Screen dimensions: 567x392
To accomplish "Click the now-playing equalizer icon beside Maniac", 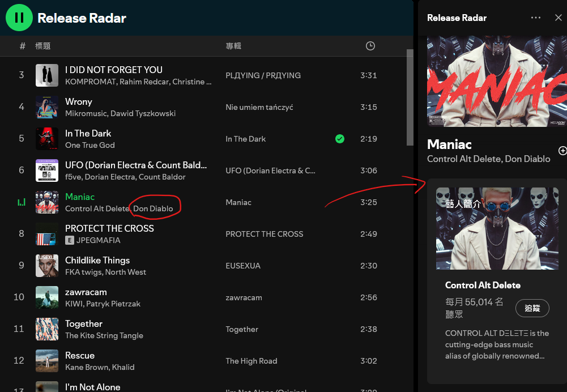I will point(22,202).
